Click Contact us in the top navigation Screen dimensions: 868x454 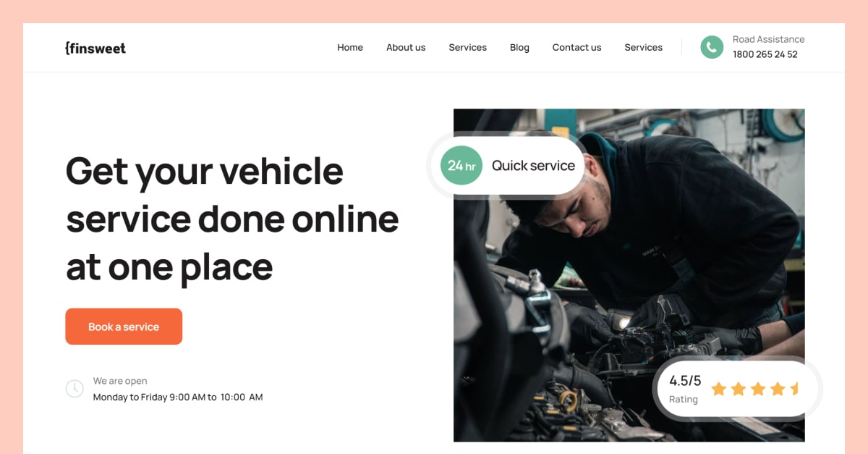576,47
